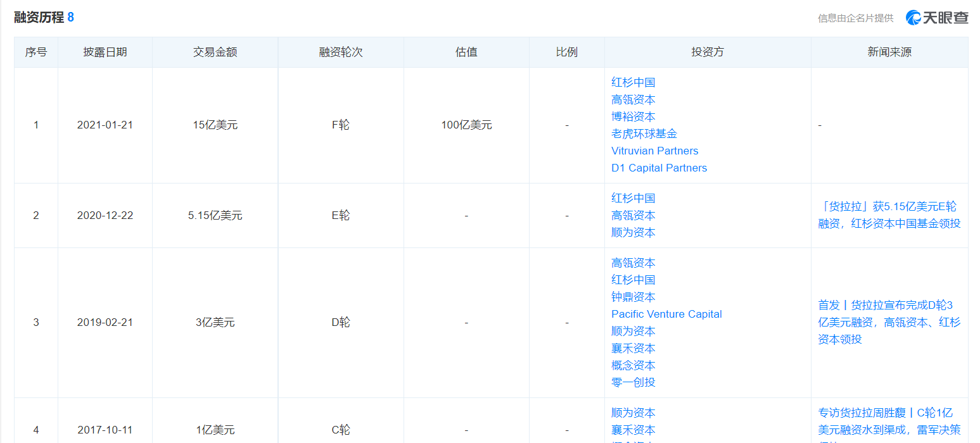Viewport: 980px width, 443px height.
Task: Click the 钟鼎资本 investor link
Action: (633, 297)
